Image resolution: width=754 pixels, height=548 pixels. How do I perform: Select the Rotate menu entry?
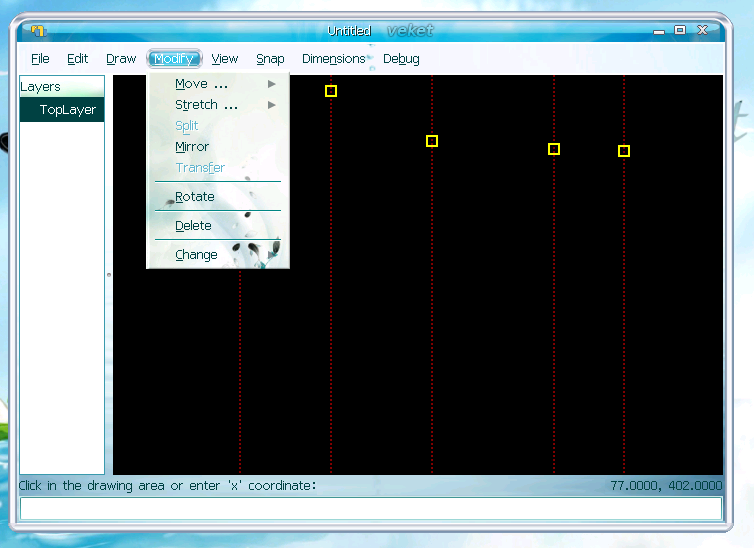click(217, 197)
